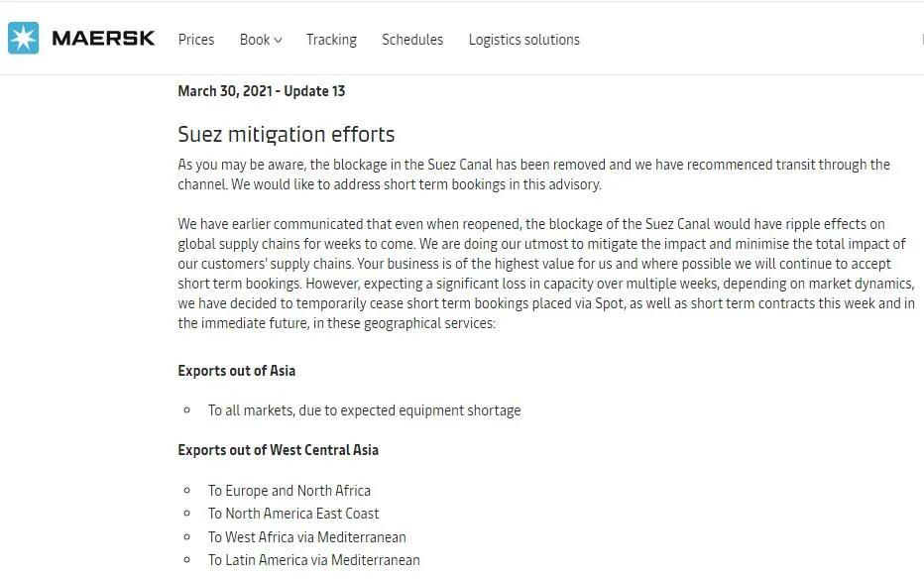Open the Book navigation menu
Image resolution: width=924 pixels, height=579 pixels.
coord(255,40)
